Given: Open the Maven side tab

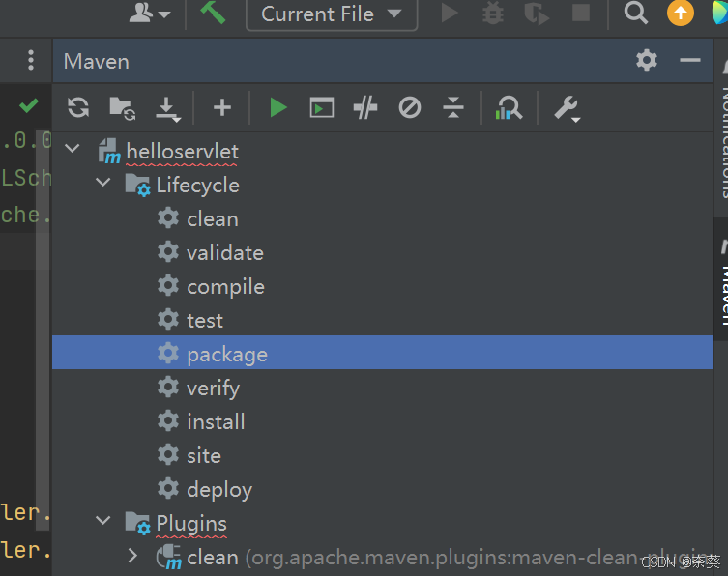Looking at the screenshot, I should (721, 279).
